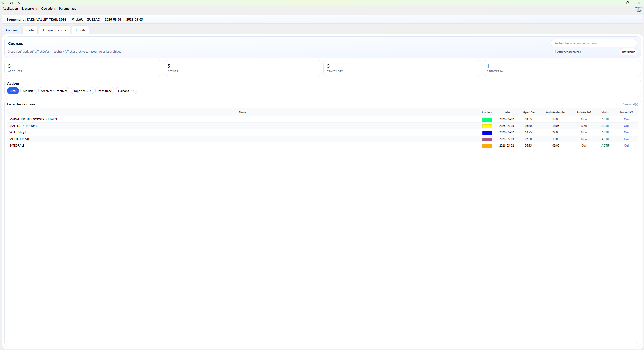Screen dimensions: 644x350
Task: Switch to the Équipes_missions tab
Action: (x=54, y=30)
